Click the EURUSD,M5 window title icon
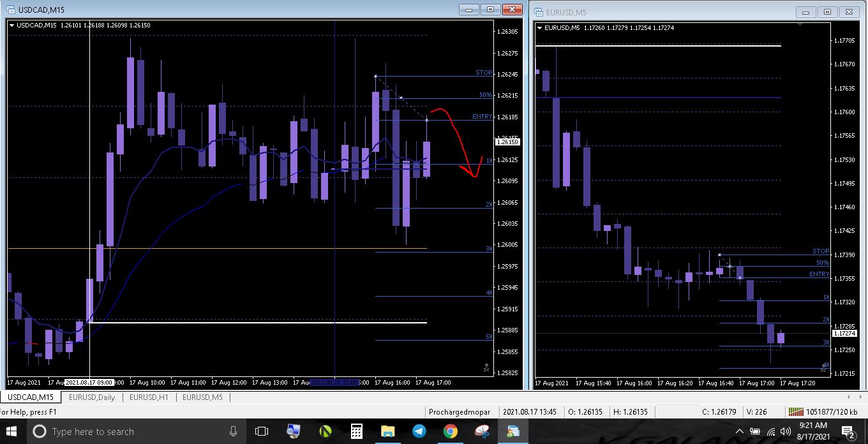The image size is (868, 444). coord(538,12)
